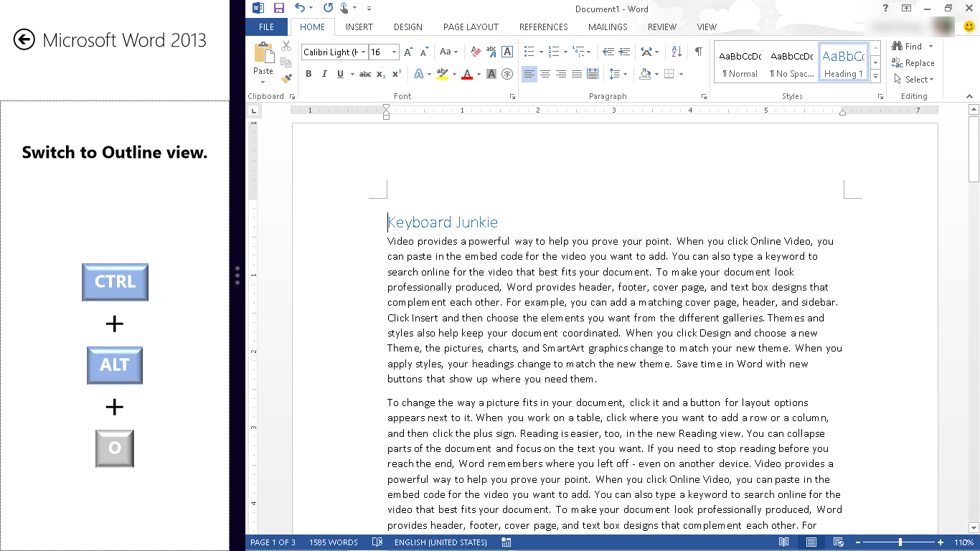Switch to Read Mode view in status bar
980x551 pixels.
[785, 542]
